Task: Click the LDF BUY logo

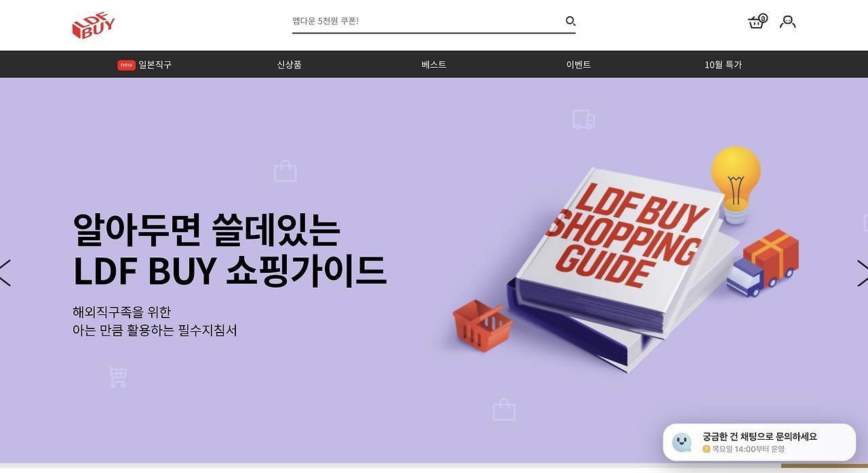Action: point(94,24)
